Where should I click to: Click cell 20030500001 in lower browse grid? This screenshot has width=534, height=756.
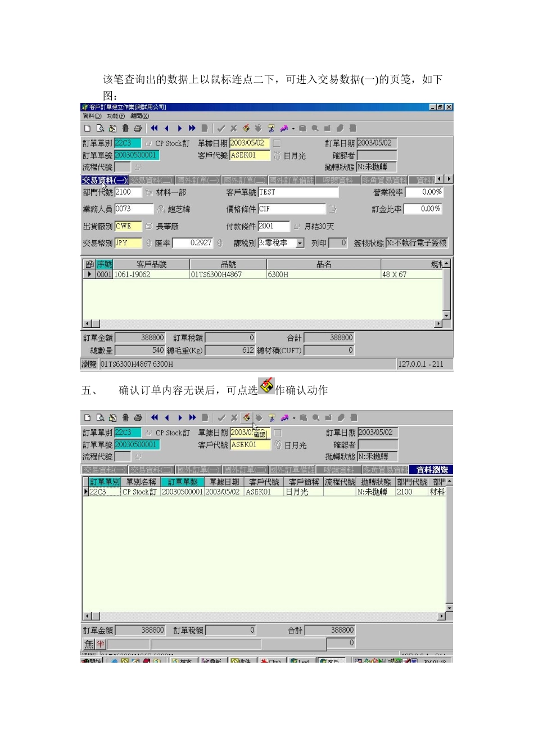click(182, 492)
